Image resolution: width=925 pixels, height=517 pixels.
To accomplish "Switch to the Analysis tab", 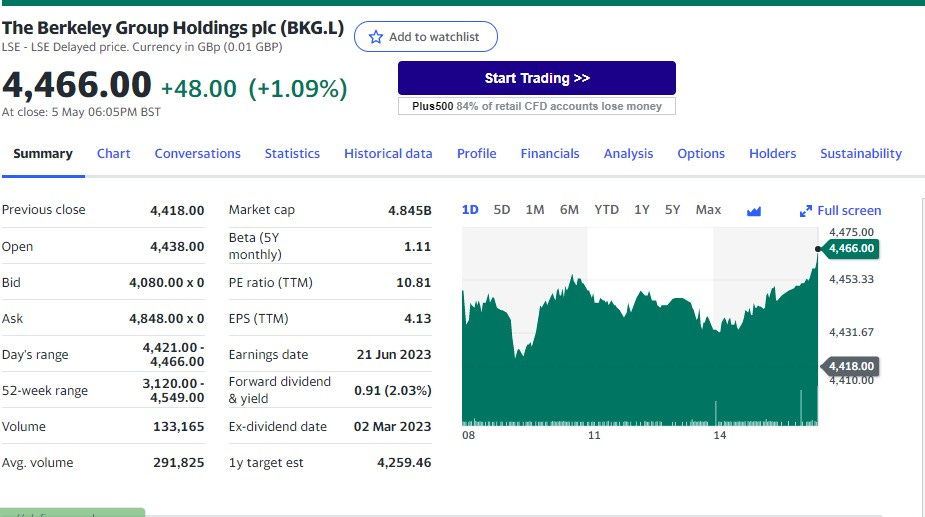I will 628,153.
